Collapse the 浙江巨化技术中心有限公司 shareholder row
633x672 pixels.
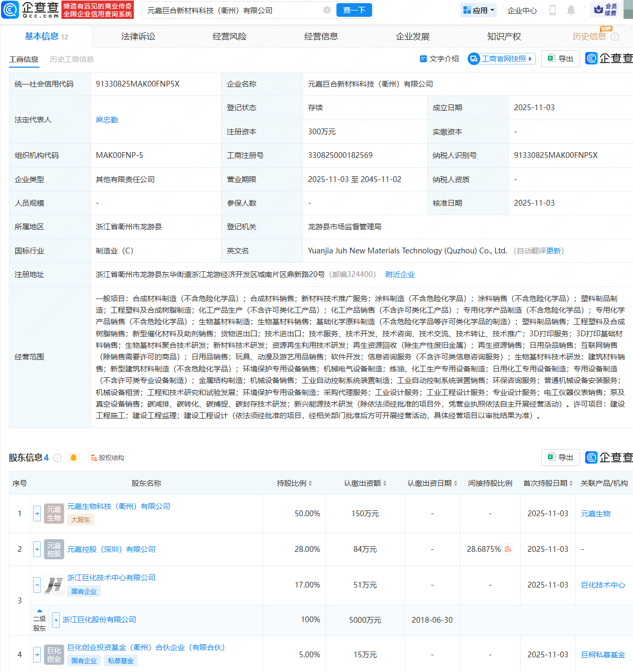pyautogui.click(x=37, y=584)
